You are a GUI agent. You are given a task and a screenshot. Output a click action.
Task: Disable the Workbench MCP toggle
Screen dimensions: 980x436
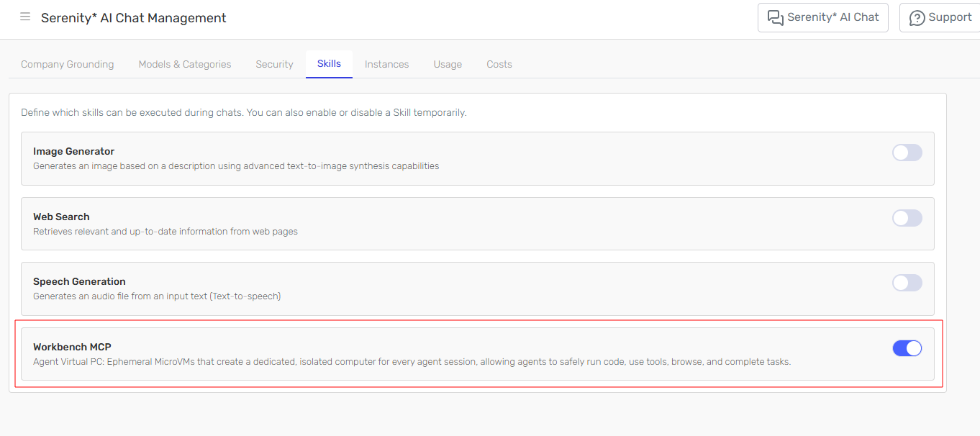pos(907,348)
